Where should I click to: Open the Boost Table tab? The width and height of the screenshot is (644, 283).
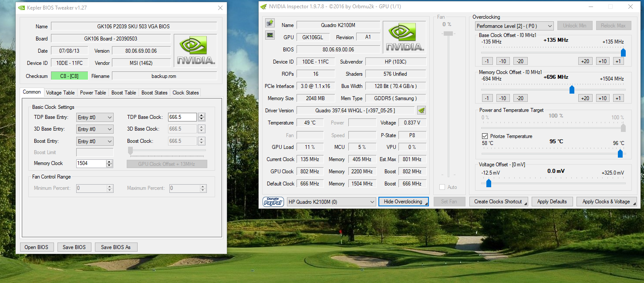124,93
